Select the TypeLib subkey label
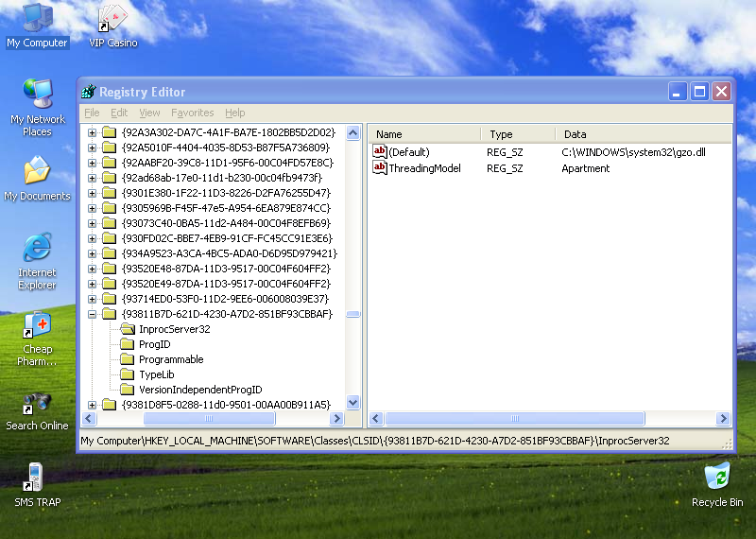 [x=157, y=374]
